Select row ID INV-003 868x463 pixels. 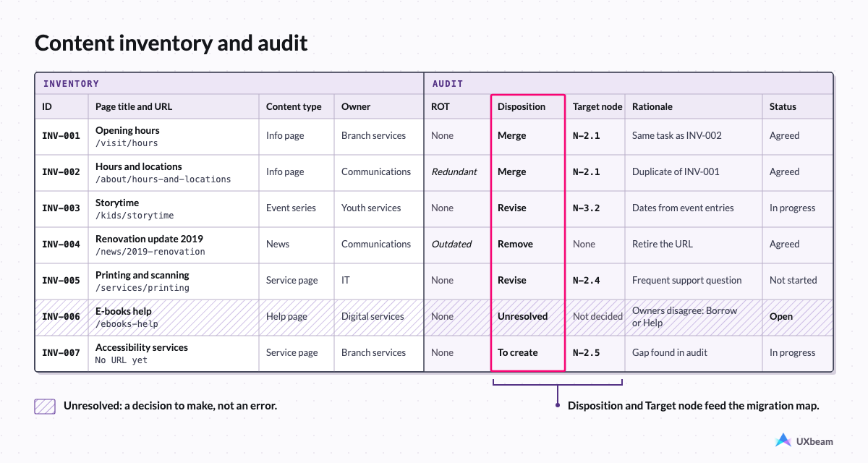coord(61,208)
